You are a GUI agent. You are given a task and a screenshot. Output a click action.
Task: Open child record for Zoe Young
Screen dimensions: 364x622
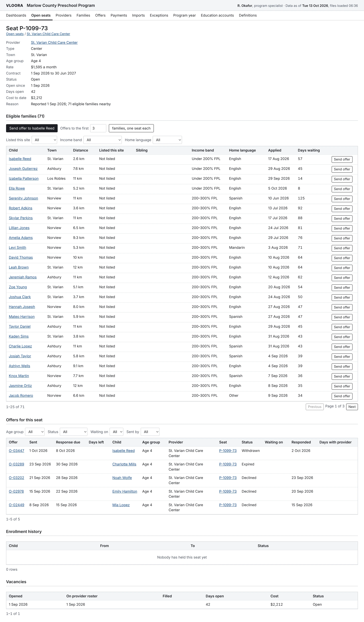point(18,287)
